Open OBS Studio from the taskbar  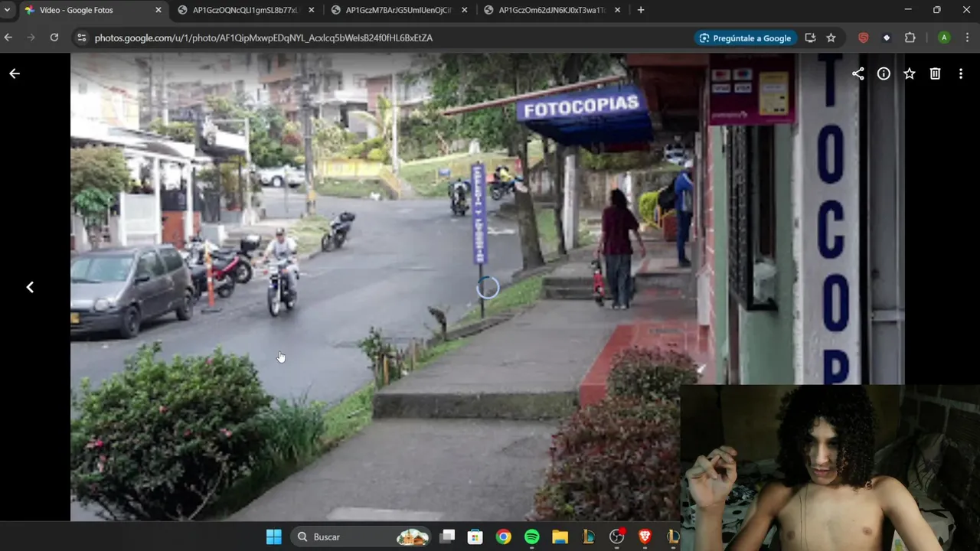(616, 536)
